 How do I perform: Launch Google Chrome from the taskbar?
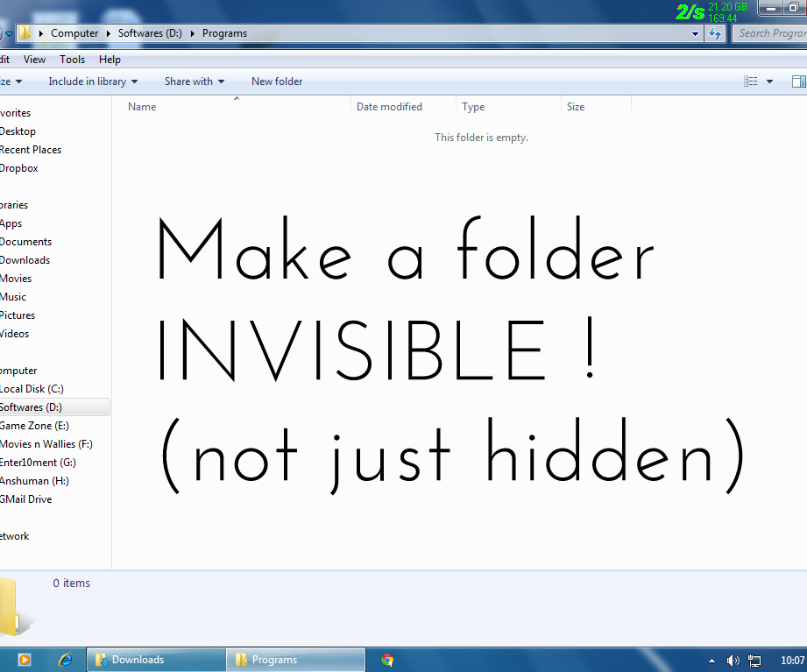click(386, 659)
